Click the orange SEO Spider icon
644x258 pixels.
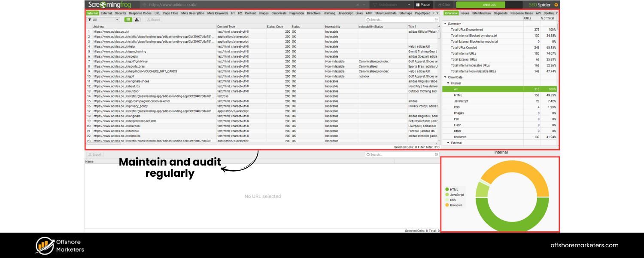pos(556,4)
